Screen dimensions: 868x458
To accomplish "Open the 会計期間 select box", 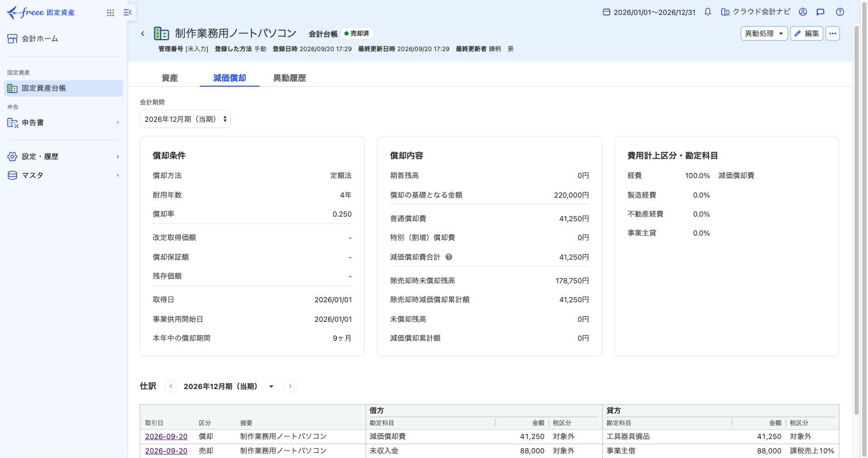I will (x=185, y=119).
